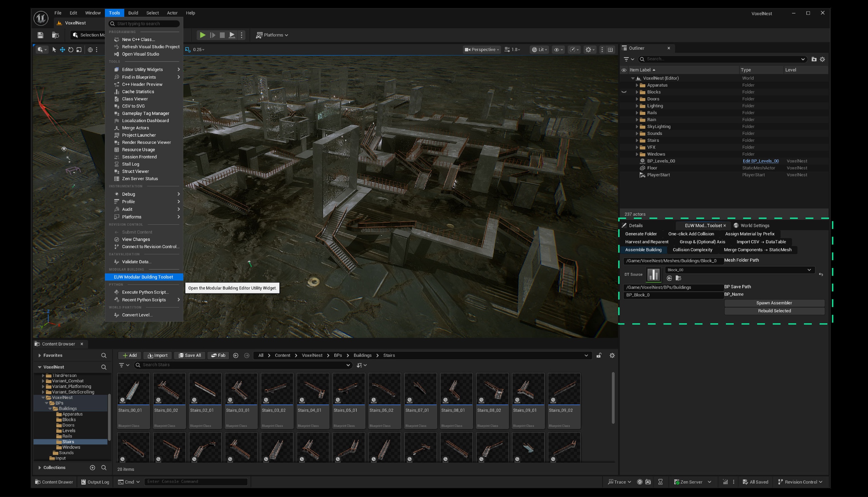Open the camera speed 1.8 dropdown
This screenshot has width=868, height=497.
[513, 50]
